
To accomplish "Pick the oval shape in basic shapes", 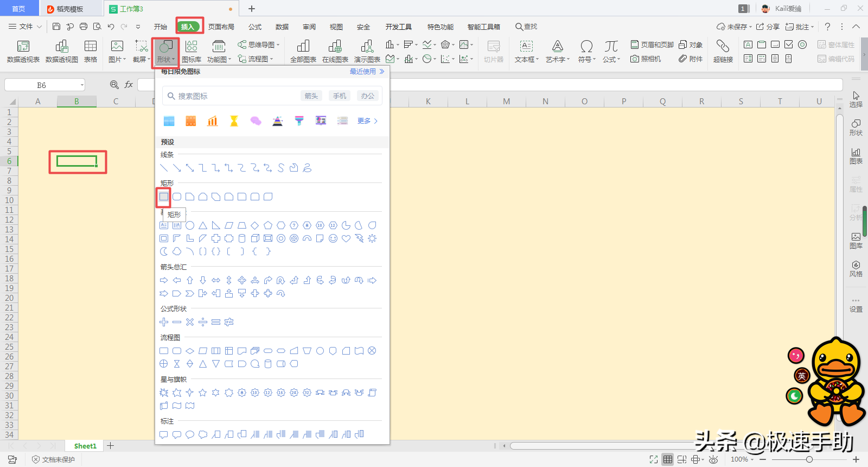I will point(190,225).
